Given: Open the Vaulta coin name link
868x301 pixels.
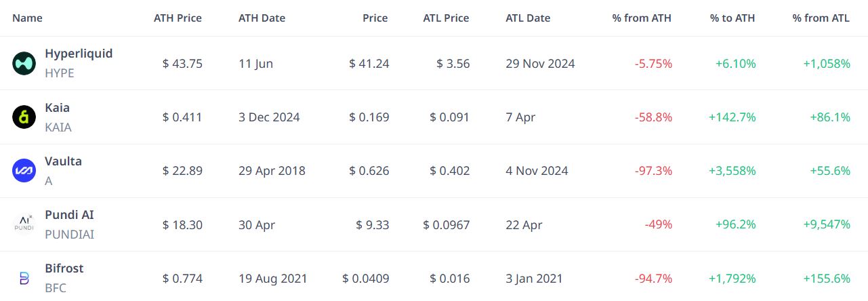Looking at the screenshot, I should tap(63, 161).
